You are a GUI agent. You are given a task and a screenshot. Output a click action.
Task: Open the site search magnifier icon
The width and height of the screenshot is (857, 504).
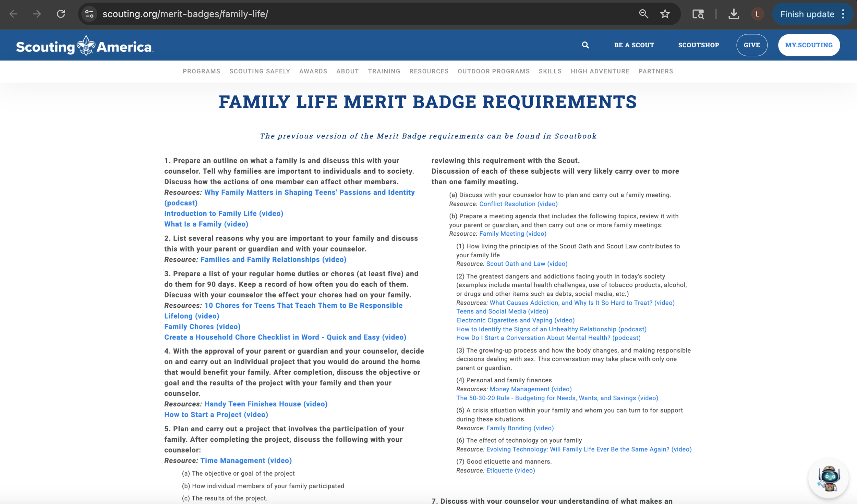585,45
